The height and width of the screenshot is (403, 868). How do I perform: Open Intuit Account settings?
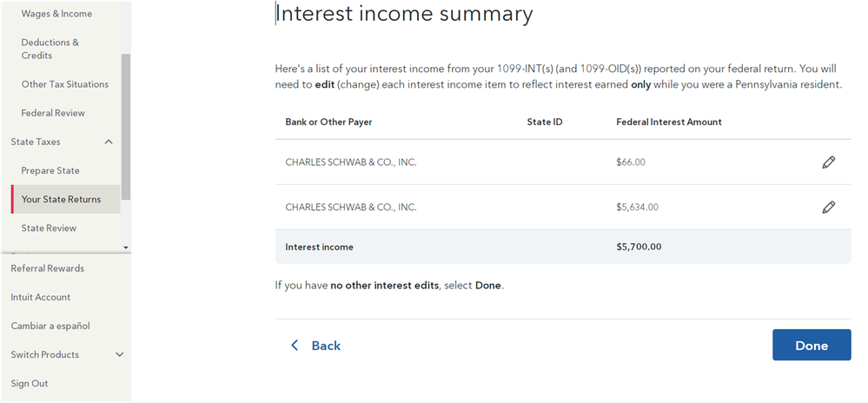[41, 297]
